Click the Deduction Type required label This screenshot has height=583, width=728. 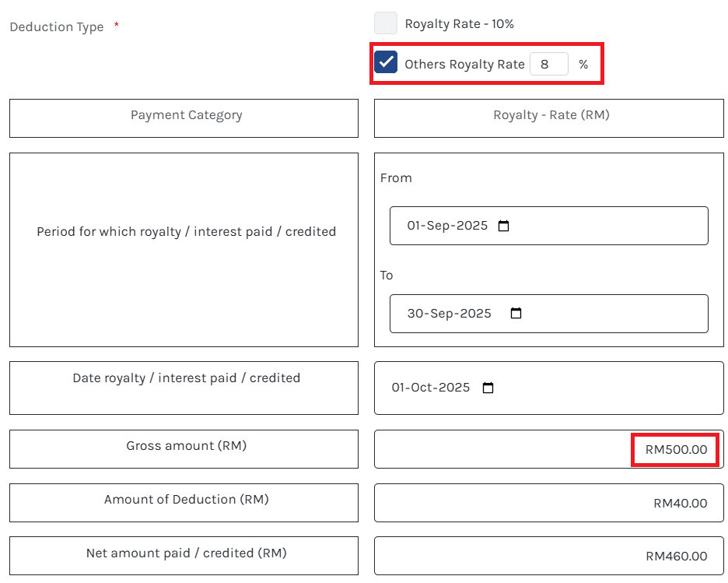(x=57, y=26)
